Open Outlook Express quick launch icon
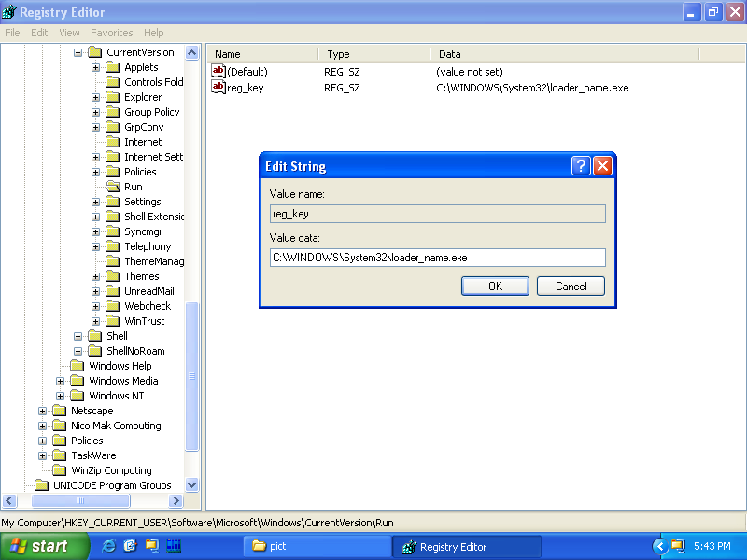747x560 pixels. coord(130,546)
